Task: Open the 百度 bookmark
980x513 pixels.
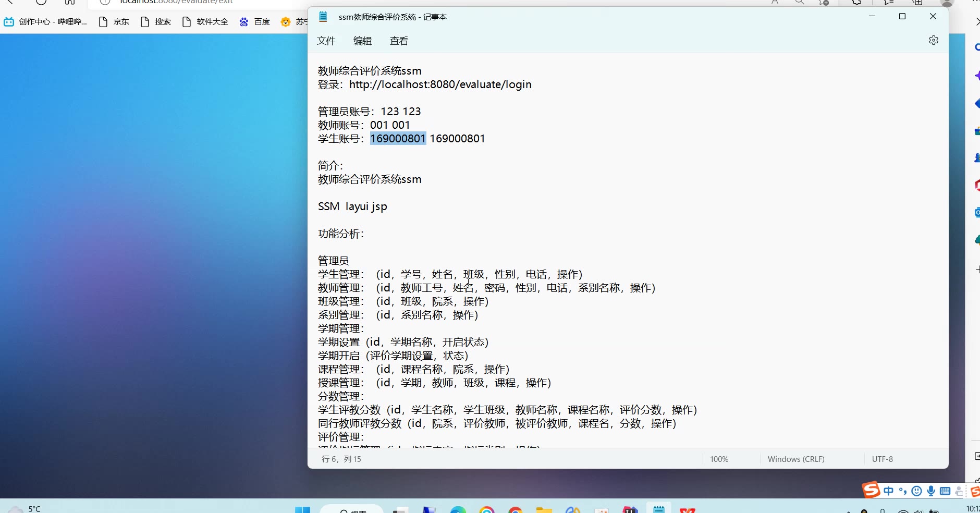Action: pyautogui.click(x=255, y=22)
